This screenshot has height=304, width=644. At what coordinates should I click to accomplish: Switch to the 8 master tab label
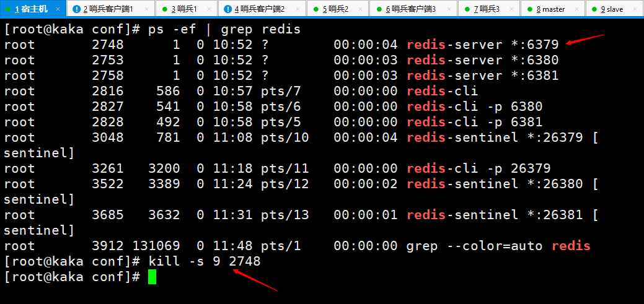pos(551,9)
